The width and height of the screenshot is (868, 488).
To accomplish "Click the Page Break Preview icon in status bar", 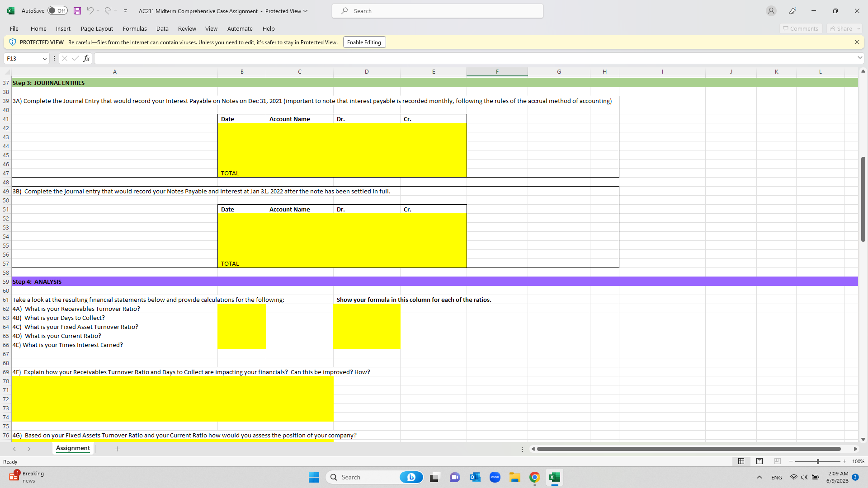I will pos(778,461).
